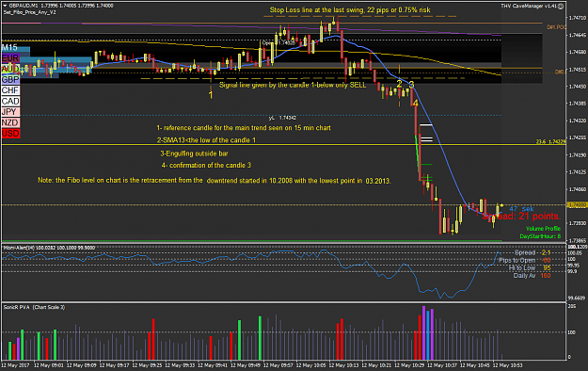Select the USD currency button
588x371 pixels.
(10, 134)
